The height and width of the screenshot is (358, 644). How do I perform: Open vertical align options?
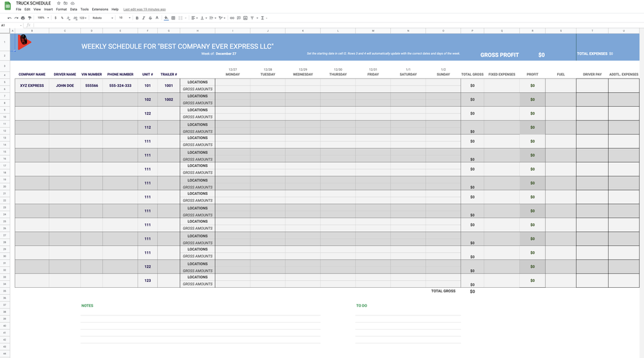click(203, 18)
